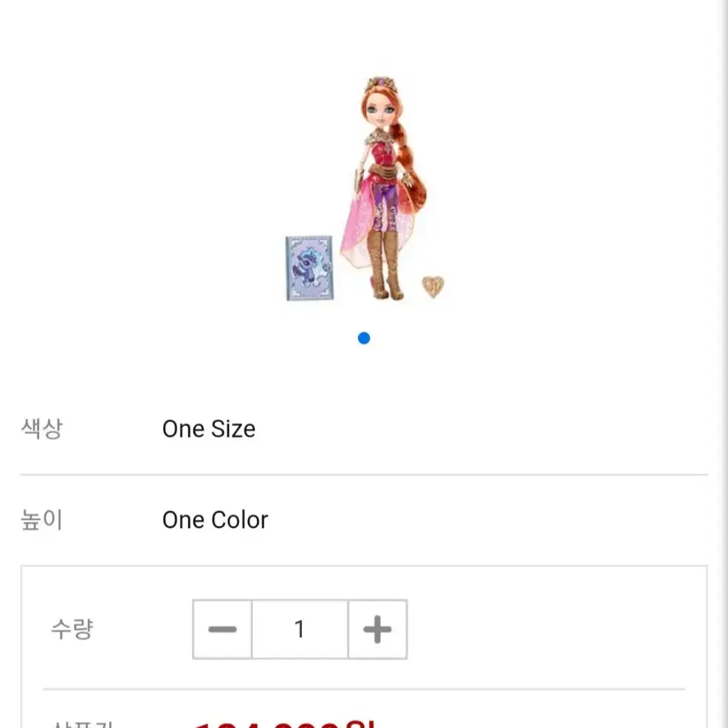
Task: Click the 수량 quantity label
Action: 72,629
